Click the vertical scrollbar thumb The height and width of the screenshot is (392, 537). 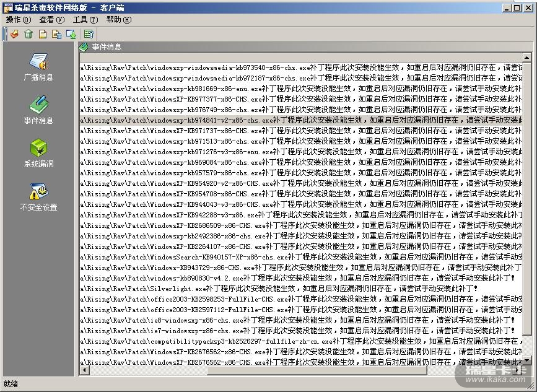coord(526,199)
